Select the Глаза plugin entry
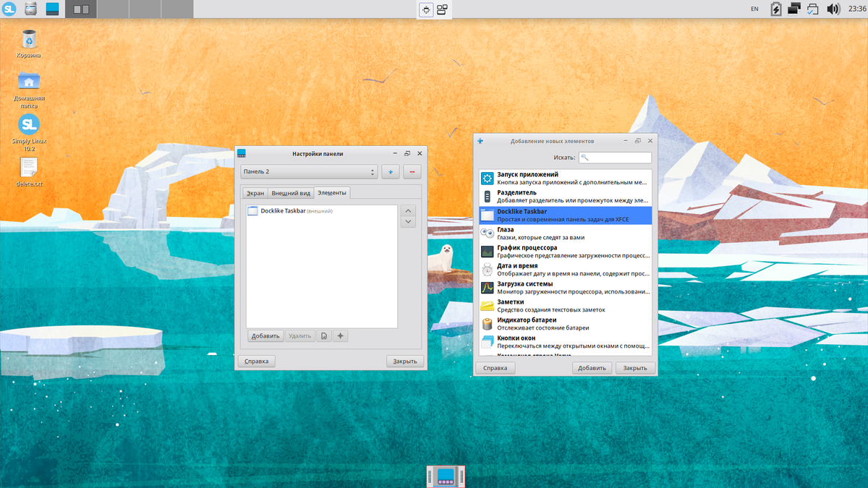The width and height of the screenshot is (868, 488). [566, 233]
